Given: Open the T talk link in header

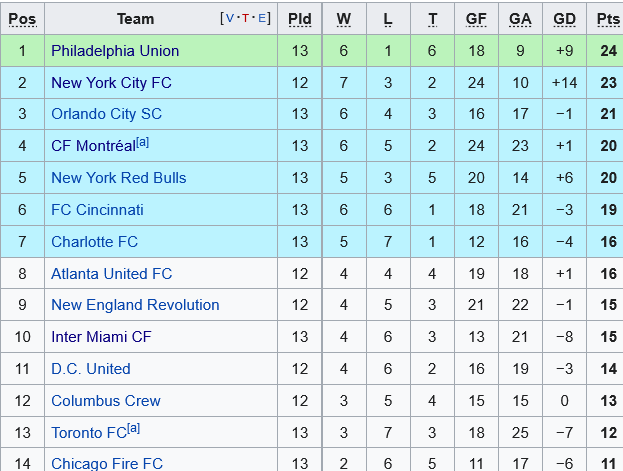Looking at the screenshot, I should tap(247, 18).
